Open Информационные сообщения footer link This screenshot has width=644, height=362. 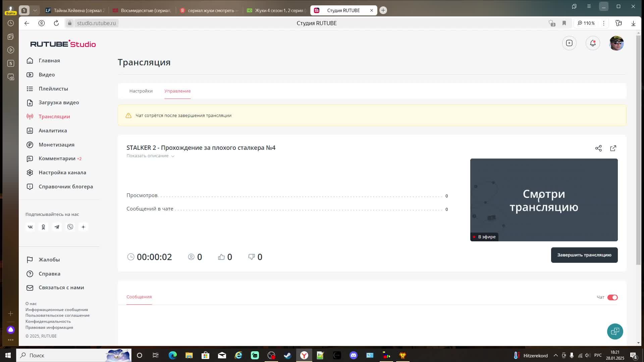tap(57, 310)
